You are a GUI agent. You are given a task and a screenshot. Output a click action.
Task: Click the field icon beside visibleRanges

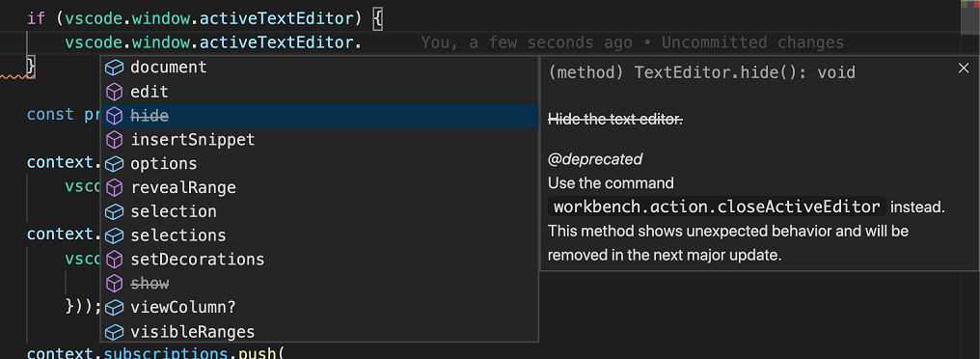coord(115,331)
